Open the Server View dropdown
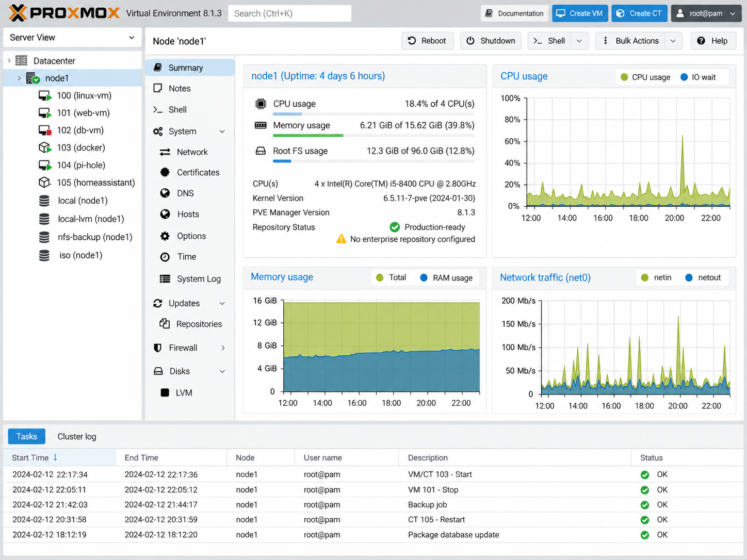 coord(72,38)
